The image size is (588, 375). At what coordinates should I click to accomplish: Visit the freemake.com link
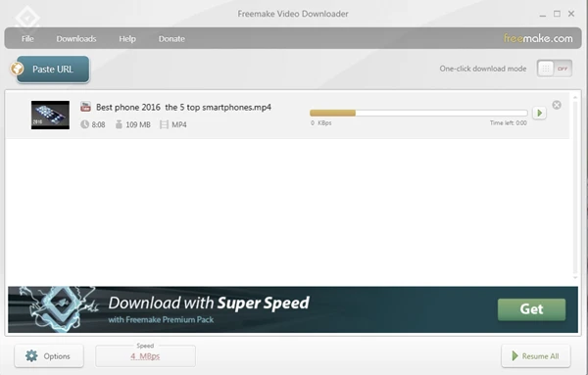[x=538, y=38]
